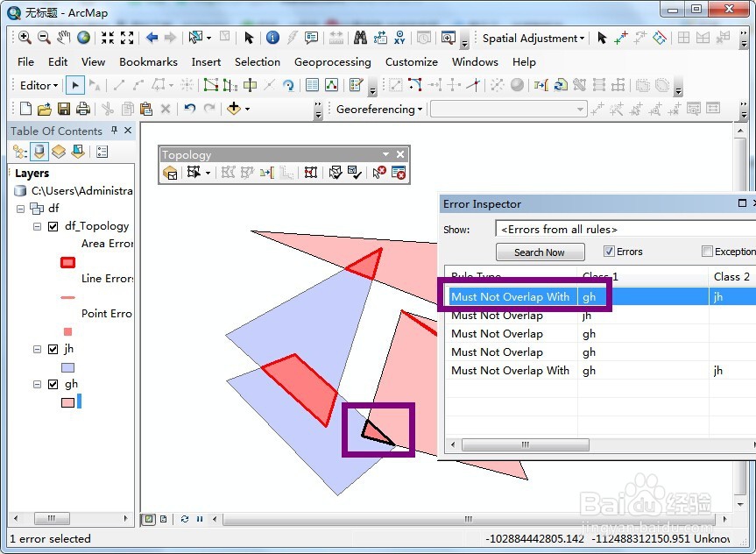The image size is (756, 554).
Task: Open the Selection menu
Action: point(258,61)
